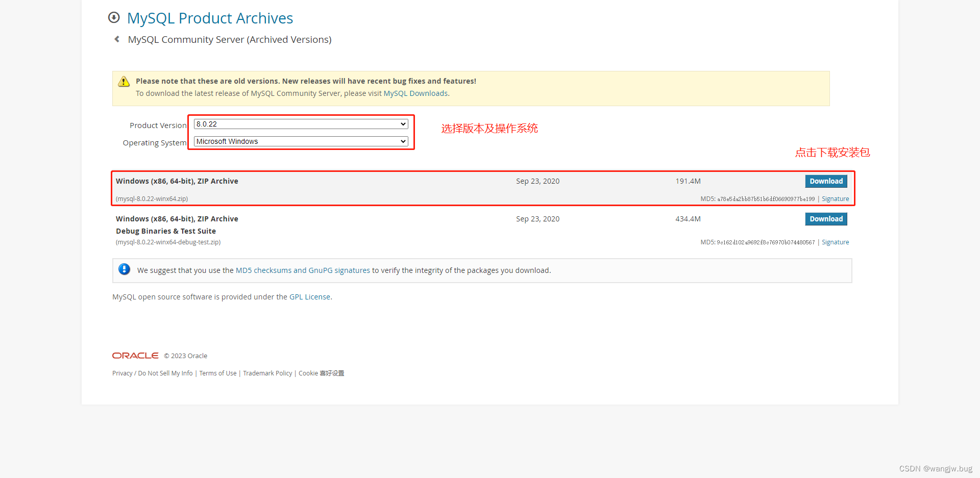This screenshot has width=980, height=478.
Task: Open the Trademark Policy link
Action: click(267, 373)
